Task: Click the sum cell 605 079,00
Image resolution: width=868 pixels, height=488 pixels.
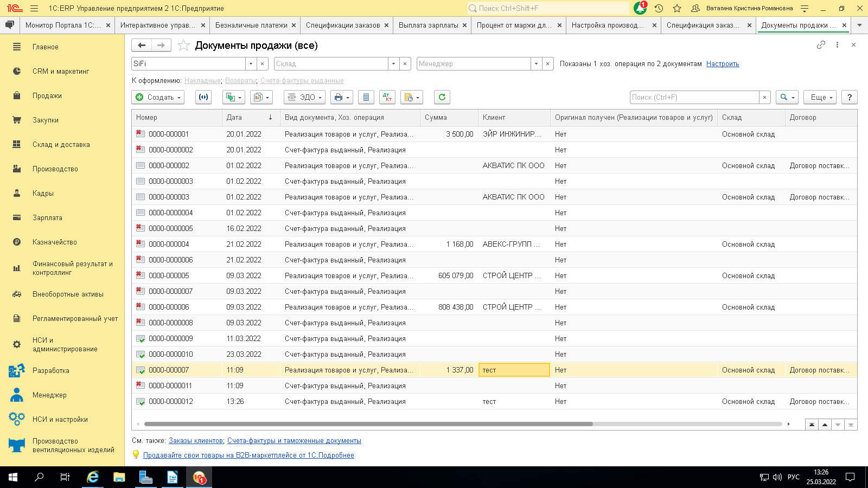Action: pyautogui.click(x=449, y=276)
